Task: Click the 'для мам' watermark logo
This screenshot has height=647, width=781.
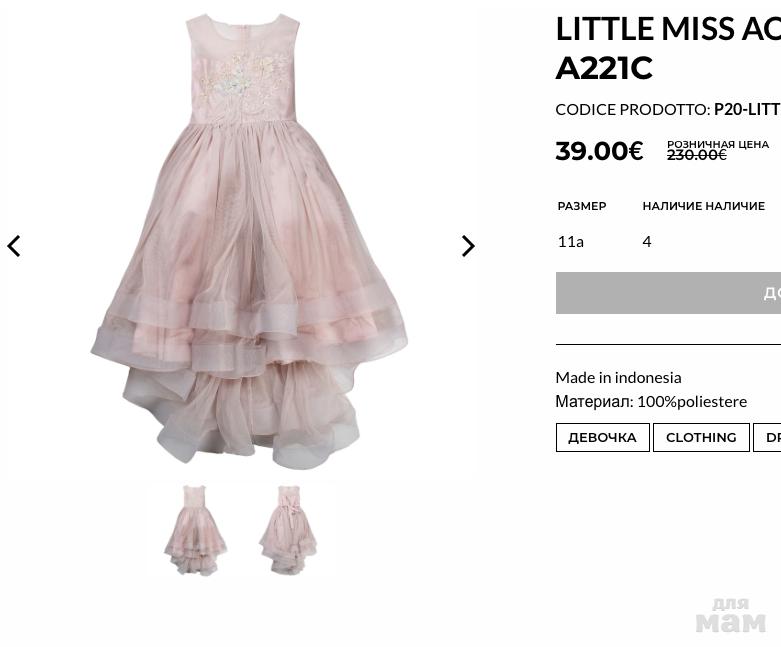Action: pyautogui.click(x=731, y=615)
